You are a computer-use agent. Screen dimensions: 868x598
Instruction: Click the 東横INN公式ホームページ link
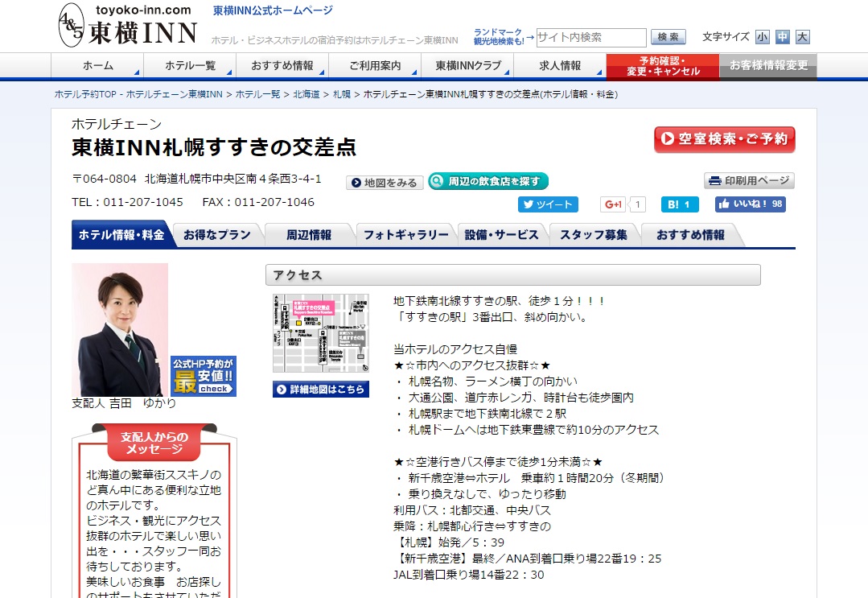(273, 10)
